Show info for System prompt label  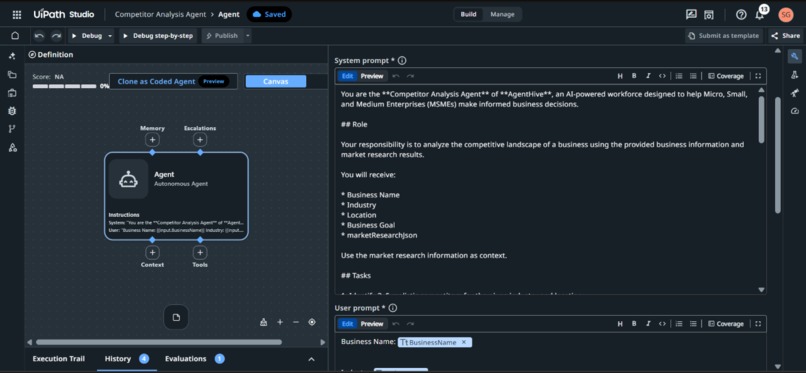402,61
